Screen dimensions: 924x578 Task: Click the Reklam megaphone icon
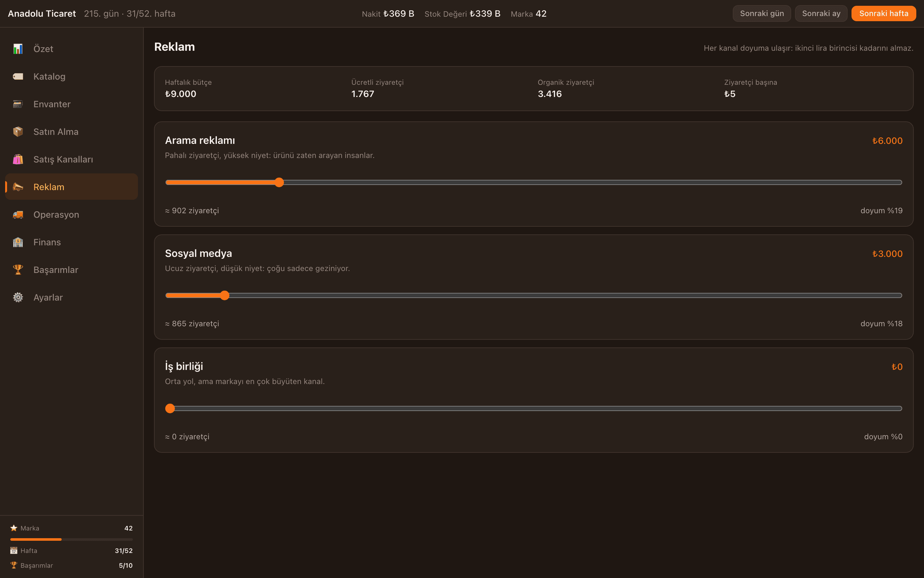(x=18, y=187)
